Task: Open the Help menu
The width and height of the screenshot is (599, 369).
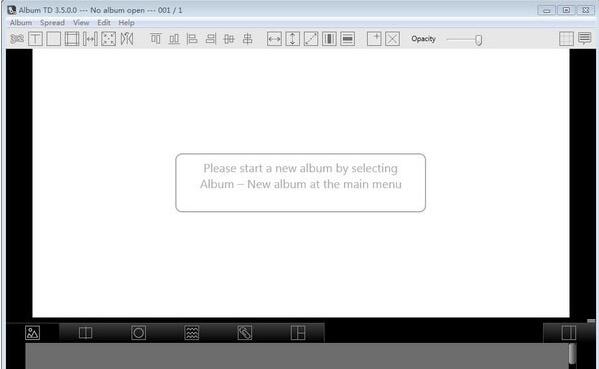Action: coord(126,23)
